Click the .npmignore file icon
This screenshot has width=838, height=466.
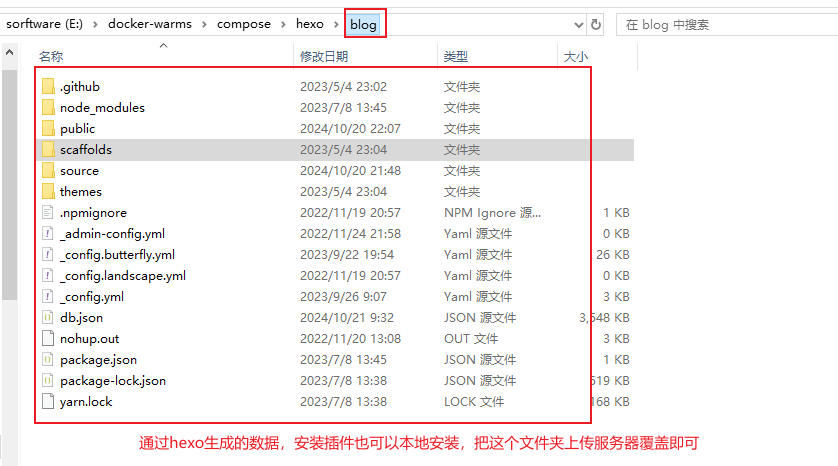(x=48, y=212)
